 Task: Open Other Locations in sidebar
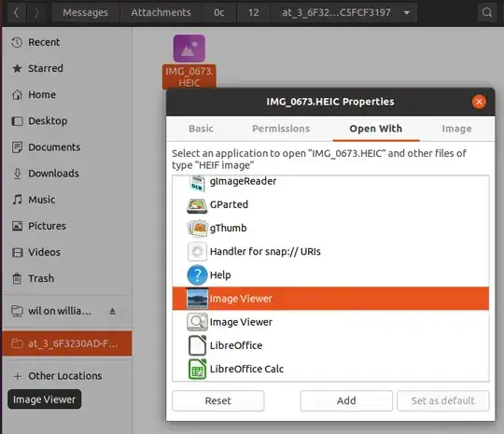(67, 376)
